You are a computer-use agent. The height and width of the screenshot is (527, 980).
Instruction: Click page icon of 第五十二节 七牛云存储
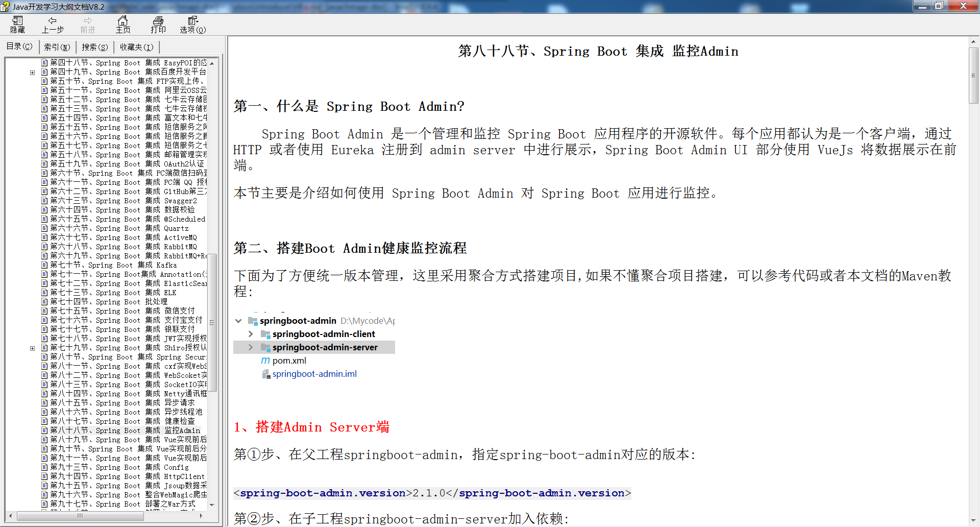coord(44,100)
